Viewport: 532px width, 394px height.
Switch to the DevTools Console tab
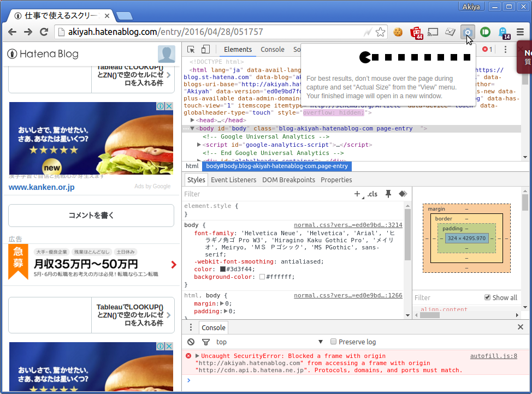(x=273, y=50)
